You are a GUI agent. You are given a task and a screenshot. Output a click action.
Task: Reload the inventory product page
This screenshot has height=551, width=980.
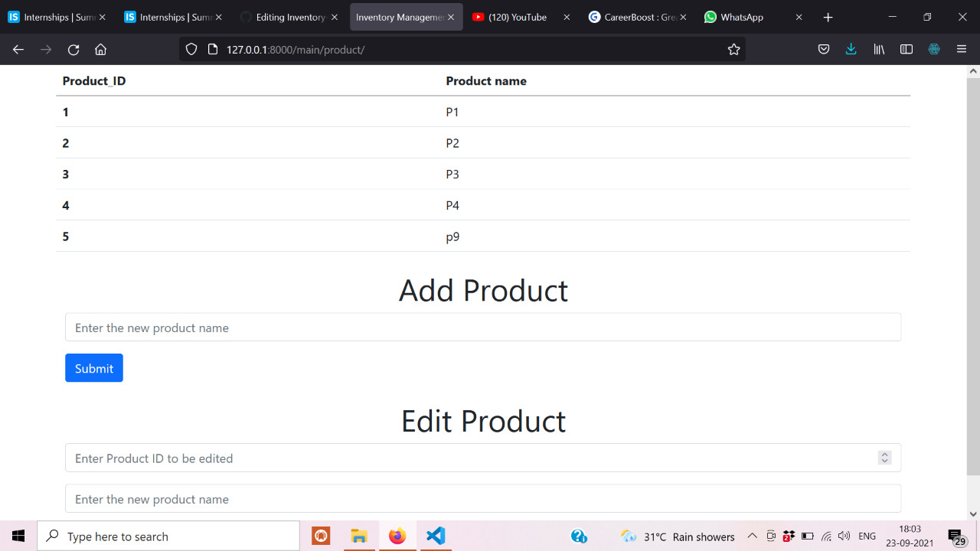point(73,49)
